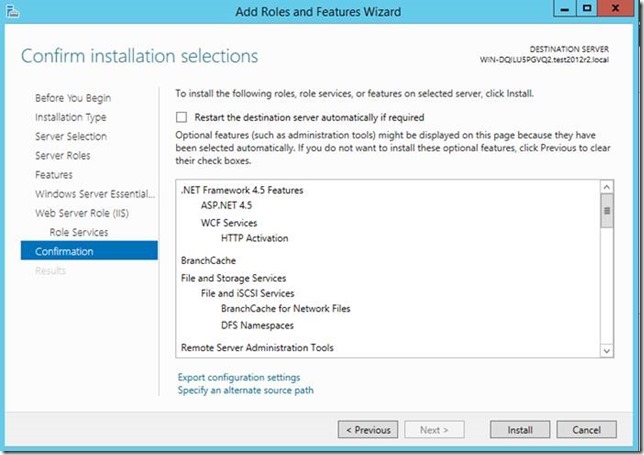Go to Before You Begin step
The height and width of the screenshot is (455, 644).
pyautogui.click(x=73, y=98)
